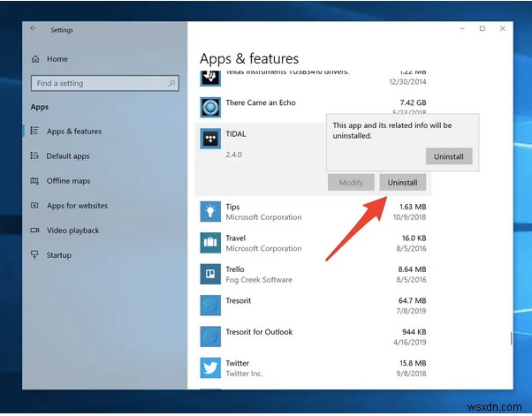Viewport: 532px width, 416px height.
Task: Click the app list scrollbar thumb
Action: pyautogui.click(x=511, y=338)
